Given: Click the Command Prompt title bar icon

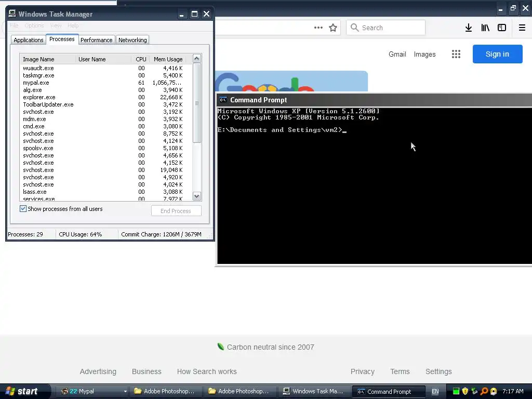Looking at the screenshot, I should coord(223,100).
